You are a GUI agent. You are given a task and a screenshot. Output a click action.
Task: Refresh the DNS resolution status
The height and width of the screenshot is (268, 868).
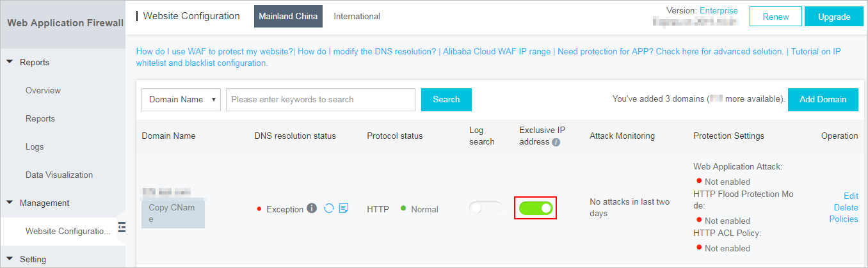click(x=329, y=209)
